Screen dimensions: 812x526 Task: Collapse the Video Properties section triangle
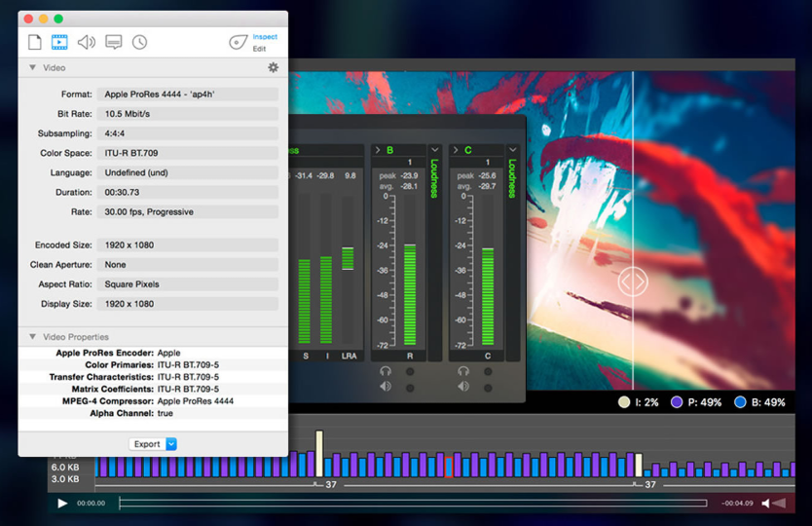point(32,337)
